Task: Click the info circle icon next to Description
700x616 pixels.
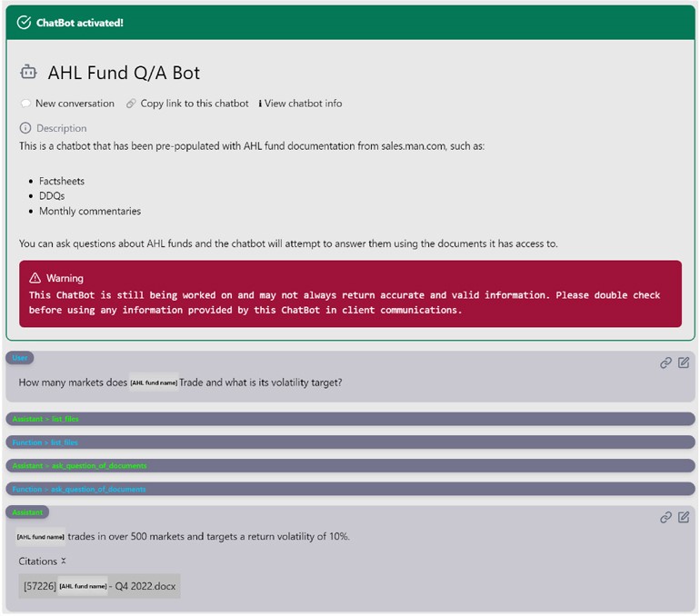Action: pyautogui.click(x=25, y=128)
